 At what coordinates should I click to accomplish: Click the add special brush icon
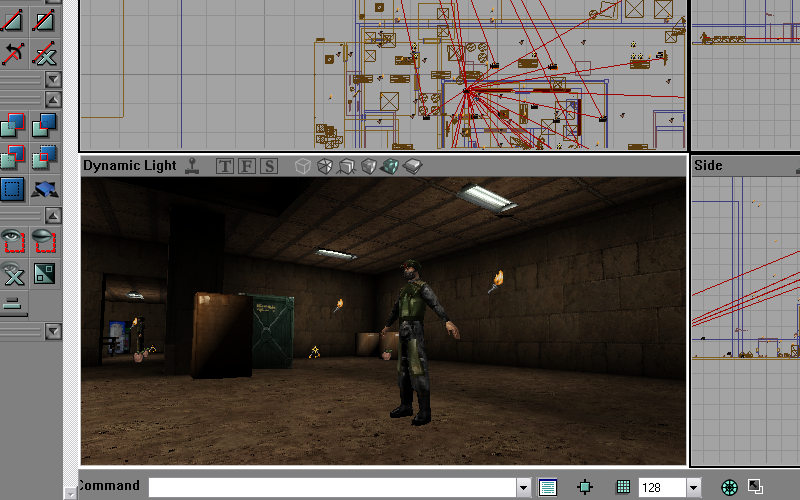pyautogui.click(x=12, y=189)
